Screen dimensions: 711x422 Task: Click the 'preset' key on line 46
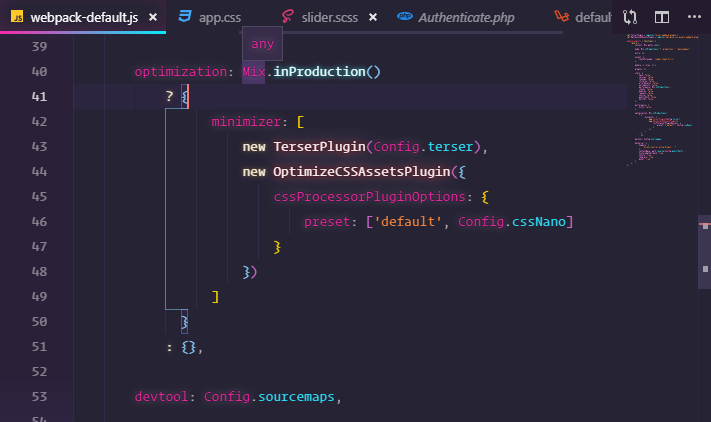coord(327,222)
